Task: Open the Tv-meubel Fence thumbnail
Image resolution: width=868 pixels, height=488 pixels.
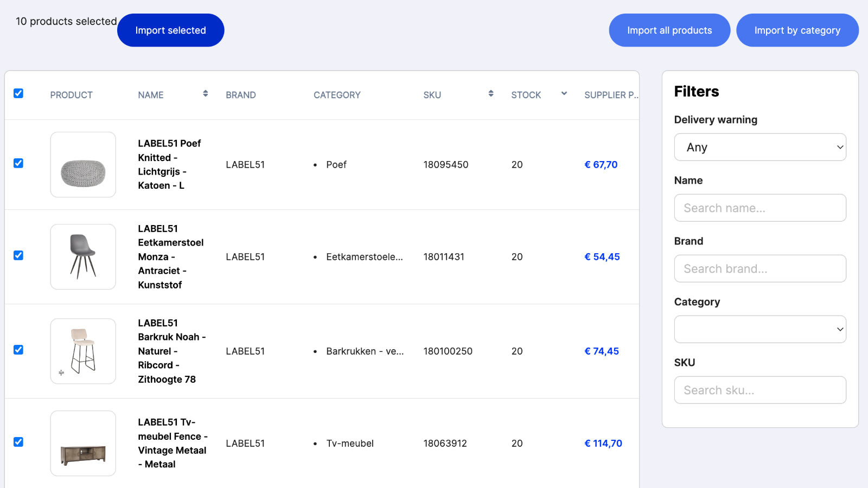Action: coord(83,444)
